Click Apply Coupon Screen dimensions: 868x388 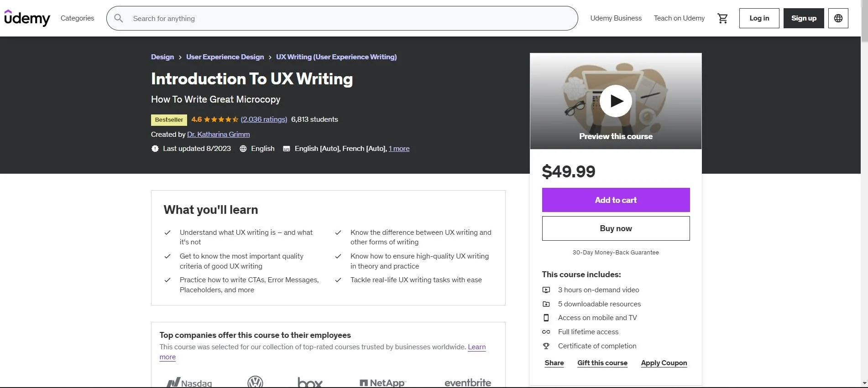664,363
